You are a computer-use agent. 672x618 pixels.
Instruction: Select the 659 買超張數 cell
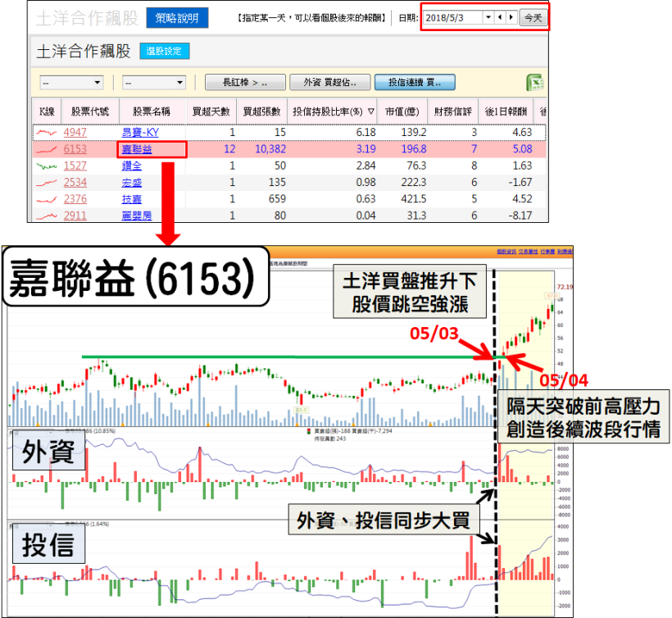pos(277,199)
